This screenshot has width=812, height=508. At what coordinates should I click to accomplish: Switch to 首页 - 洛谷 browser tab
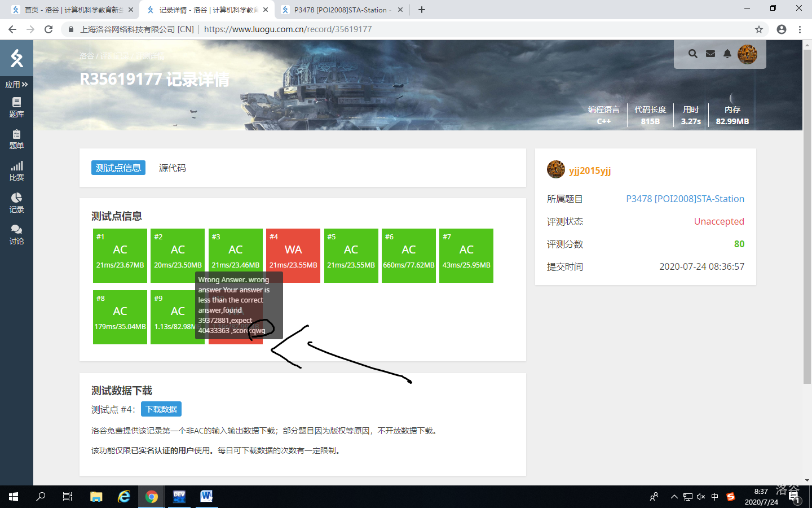73,10
